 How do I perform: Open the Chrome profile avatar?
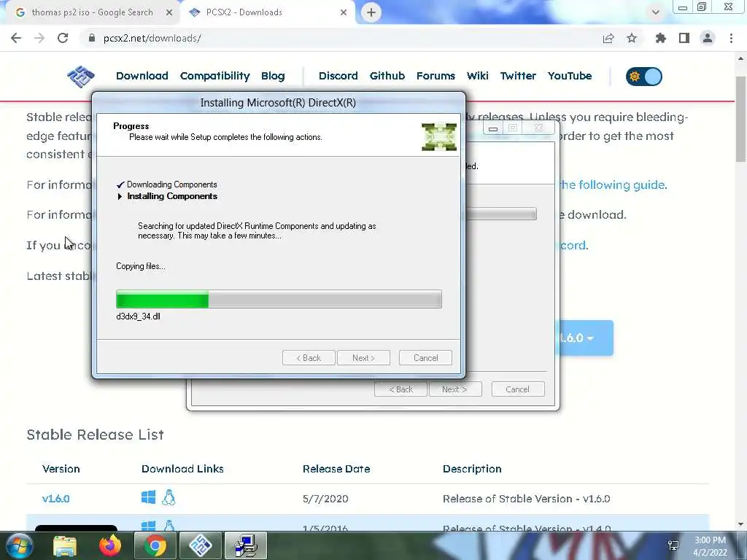(x=708, y=38)
